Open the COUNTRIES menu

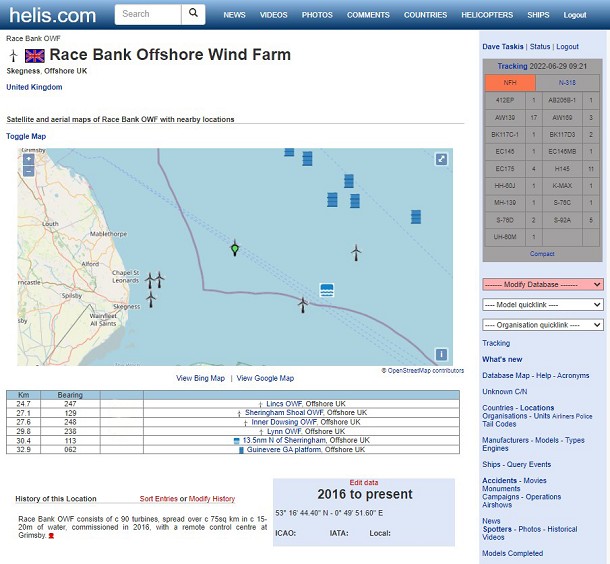pyautogui.click(x=425, y=15)
